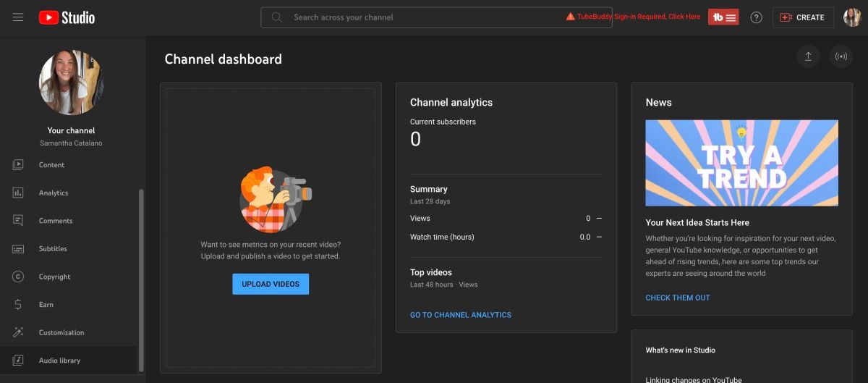Click the upload arrow icon on dashboard
This screenshot has height=383, width=868.
(808, 56)
